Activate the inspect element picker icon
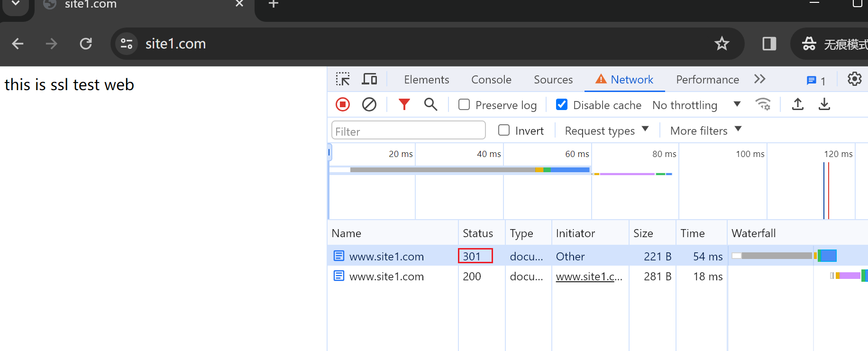Viewport: 868px width, 351px height. (x=342, y=79)
